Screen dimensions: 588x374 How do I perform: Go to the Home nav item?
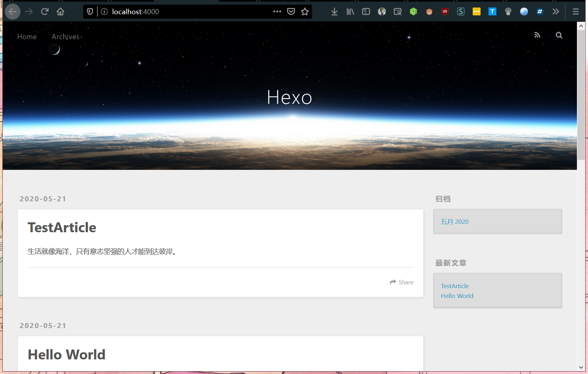coord(27,37)
